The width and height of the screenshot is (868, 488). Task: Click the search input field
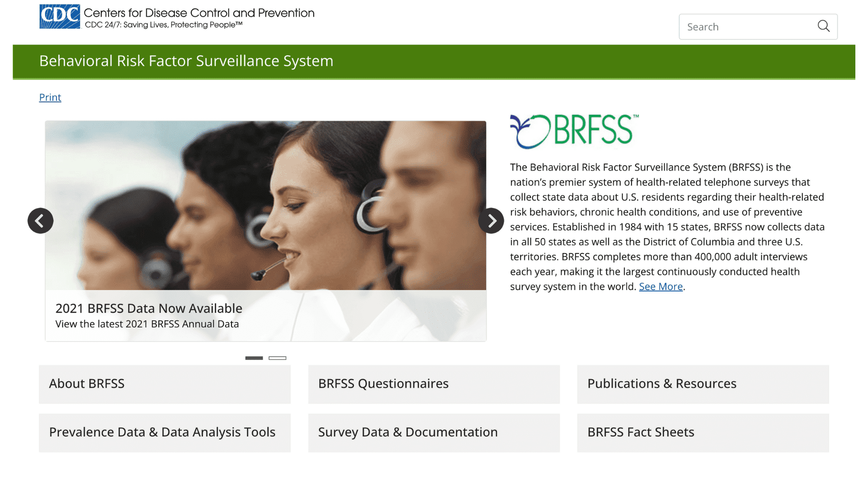(x=758, y=27)
